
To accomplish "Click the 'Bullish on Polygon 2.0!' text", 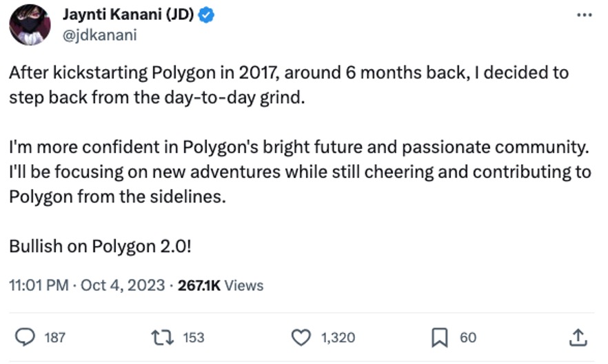I will pos(99,245).
